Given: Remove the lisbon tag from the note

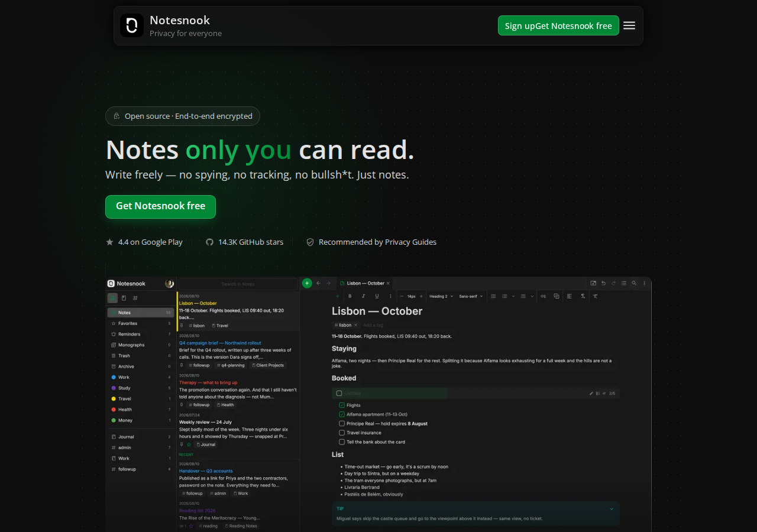Looking at the screenshot, I should (357, 325).
